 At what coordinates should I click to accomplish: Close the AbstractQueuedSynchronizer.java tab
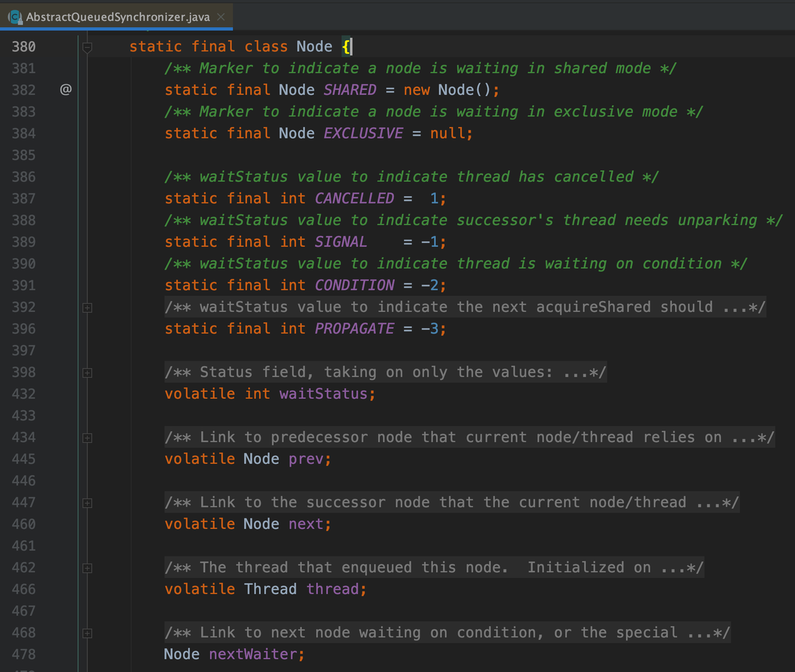tap(221, 17)
